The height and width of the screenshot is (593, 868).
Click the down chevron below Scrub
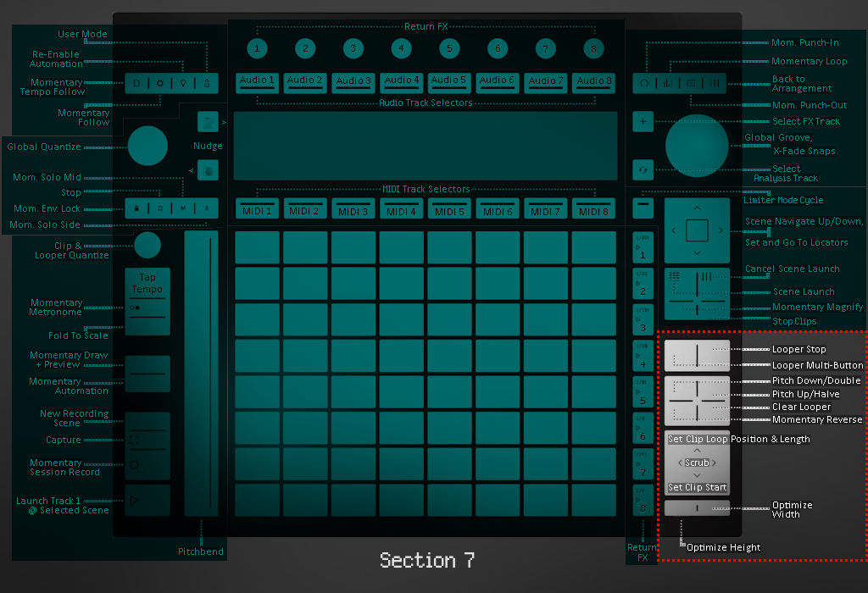tap(697, 476)
